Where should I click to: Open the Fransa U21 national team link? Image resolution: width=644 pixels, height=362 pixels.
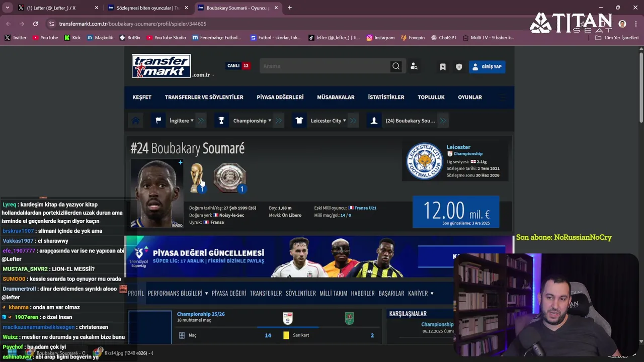365,208
